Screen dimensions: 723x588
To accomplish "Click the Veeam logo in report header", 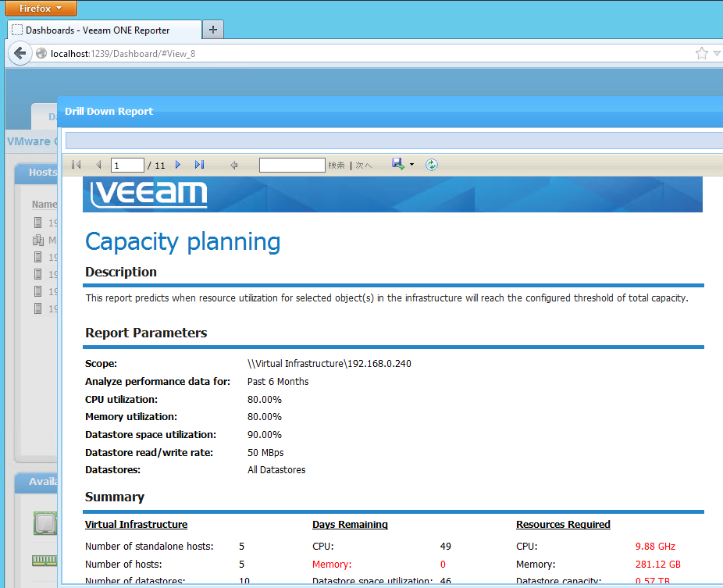I will click(x=149, y=194).
